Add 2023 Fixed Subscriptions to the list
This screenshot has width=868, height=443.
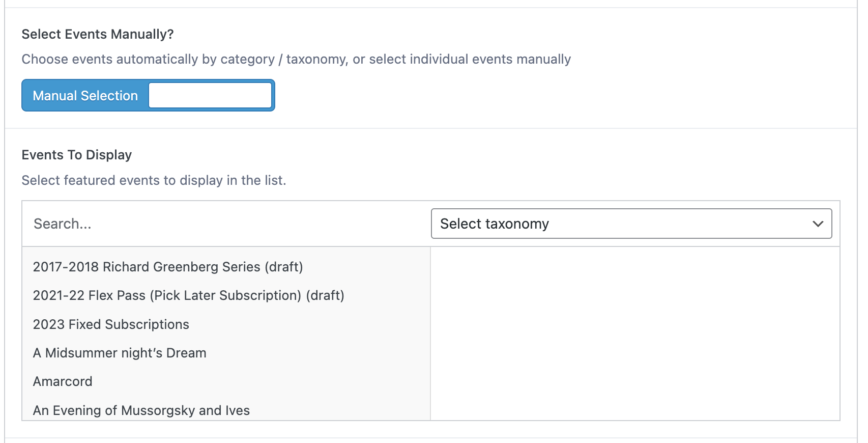click(x=111, y=324)
